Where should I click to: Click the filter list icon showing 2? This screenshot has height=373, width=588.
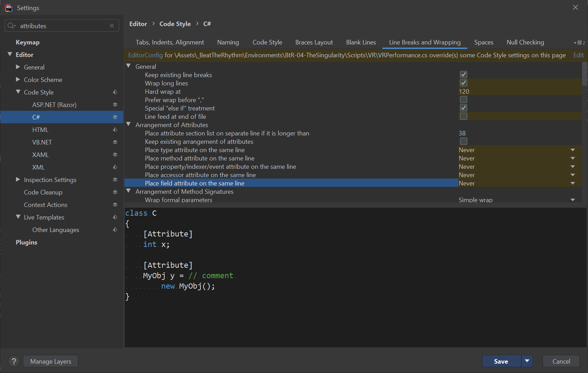pyautogui.click(x=579, y=42)
